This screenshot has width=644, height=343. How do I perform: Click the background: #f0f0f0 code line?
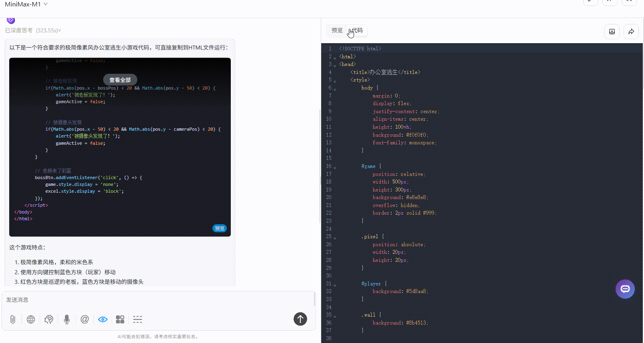click(400, 135)
